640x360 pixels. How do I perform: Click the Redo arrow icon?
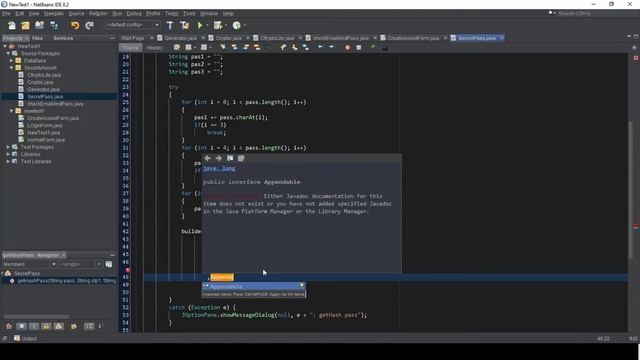(89, 25)
